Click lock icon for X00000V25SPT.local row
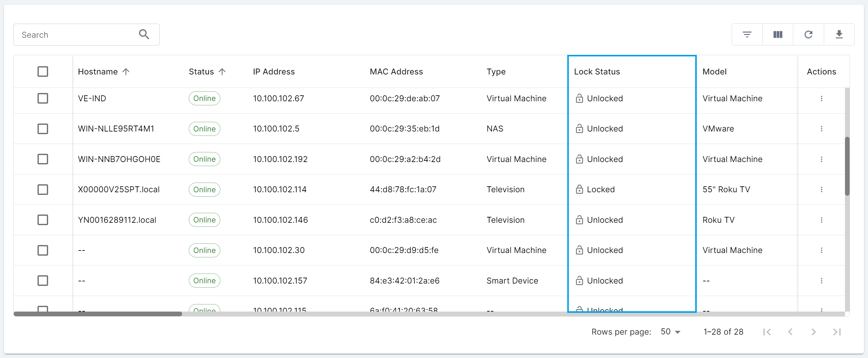This screenshot has height=358, width=868. [579, 189]
